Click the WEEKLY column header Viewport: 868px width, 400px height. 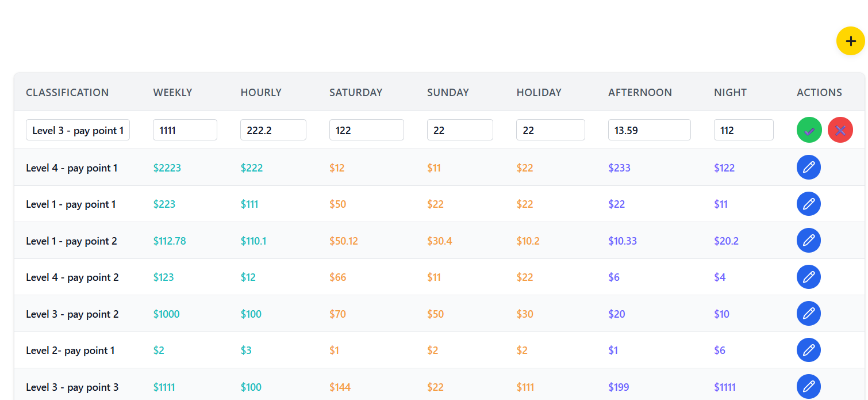[172, 92]
